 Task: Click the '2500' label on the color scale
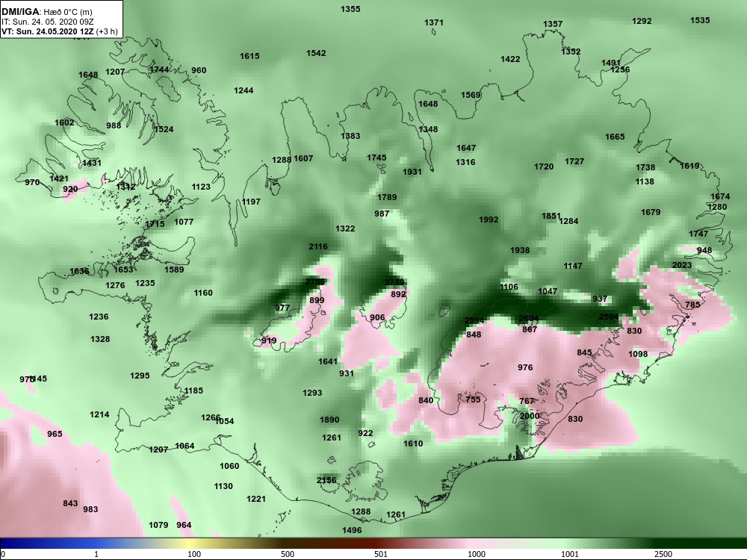(x=663, y=554)
